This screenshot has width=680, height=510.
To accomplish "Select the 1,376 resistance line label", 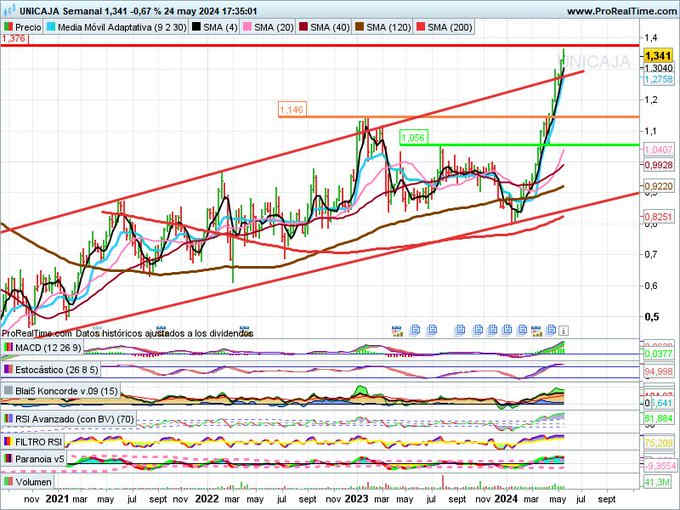I will (x=14, y=39).
